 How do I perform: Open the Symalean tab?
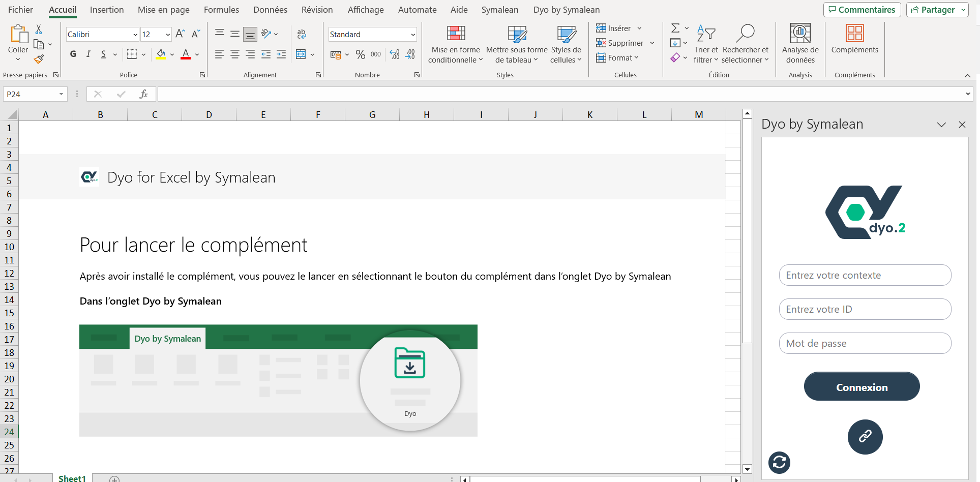500,10
